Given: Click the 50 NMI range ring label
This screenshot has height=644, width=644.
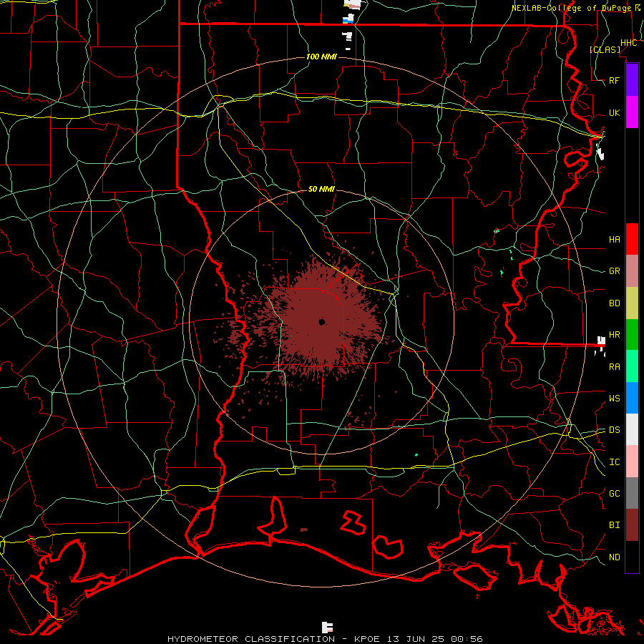Looking at the screenshot, I should [x=321, y=189].
